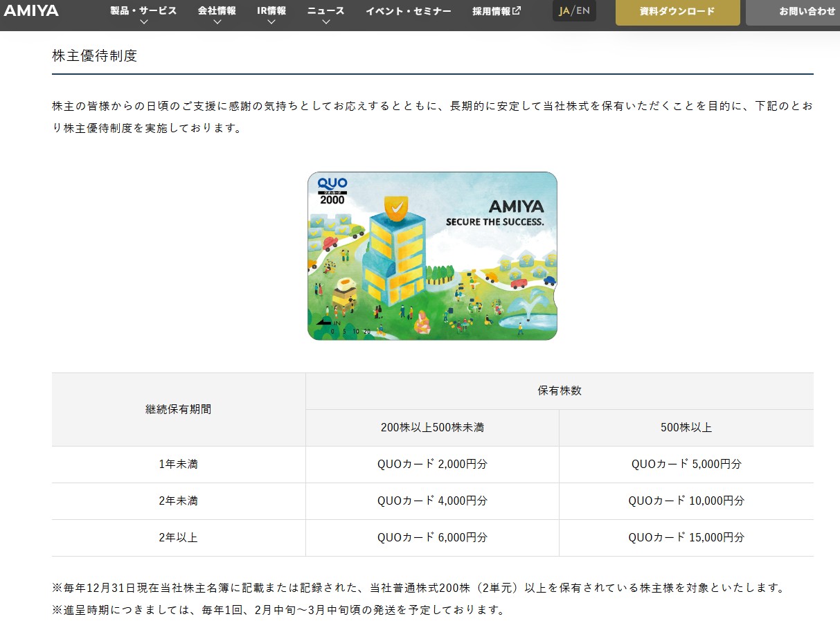840x621 pixels.
Task: Expand the 会社情報 dropdown arrow
Action: (217, 22)
